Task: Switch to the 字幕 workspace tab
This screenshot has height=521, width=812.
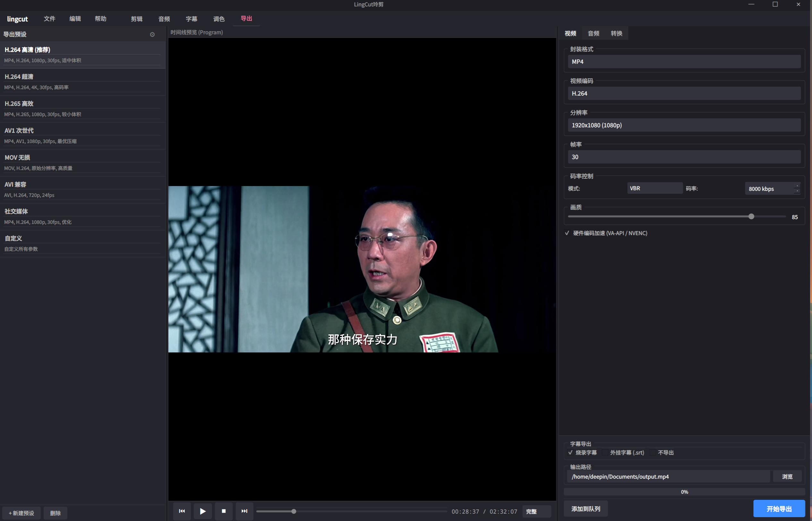Action: click(192, 19)
